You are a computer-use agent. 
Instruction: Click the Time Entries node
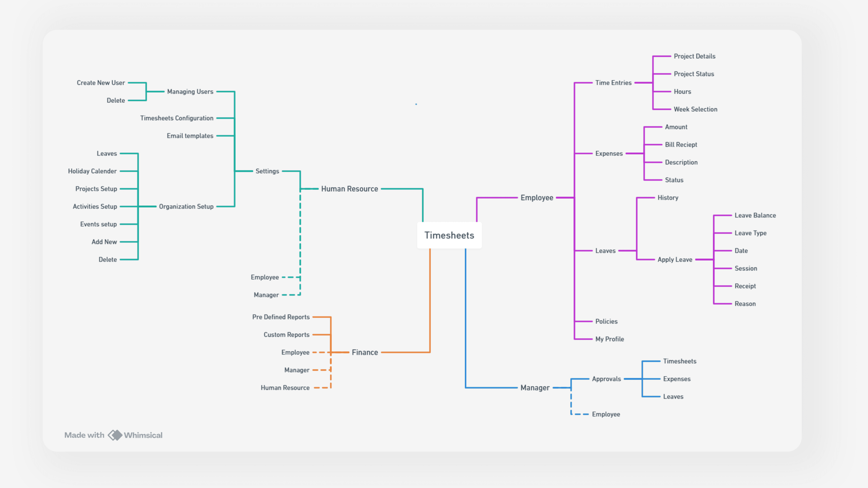[x=613, y=83]
